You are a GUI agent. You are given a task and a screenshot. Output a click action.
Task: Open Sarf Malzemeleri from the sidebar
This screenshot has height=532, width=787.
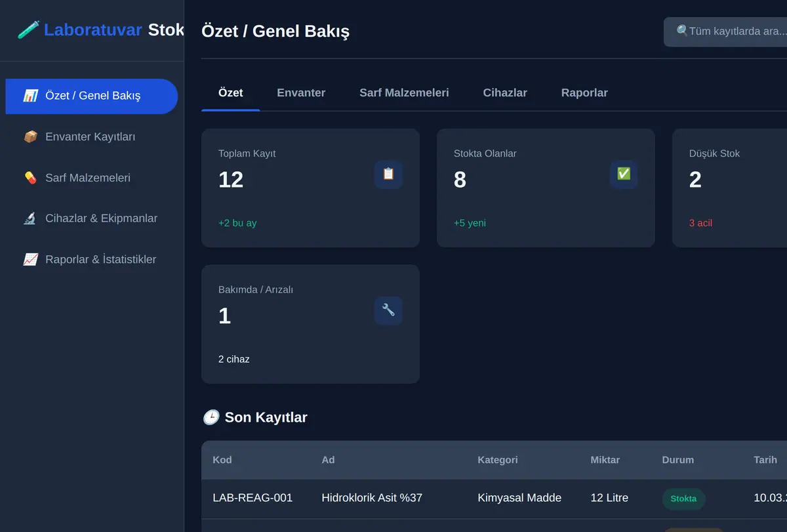[92, 178]
